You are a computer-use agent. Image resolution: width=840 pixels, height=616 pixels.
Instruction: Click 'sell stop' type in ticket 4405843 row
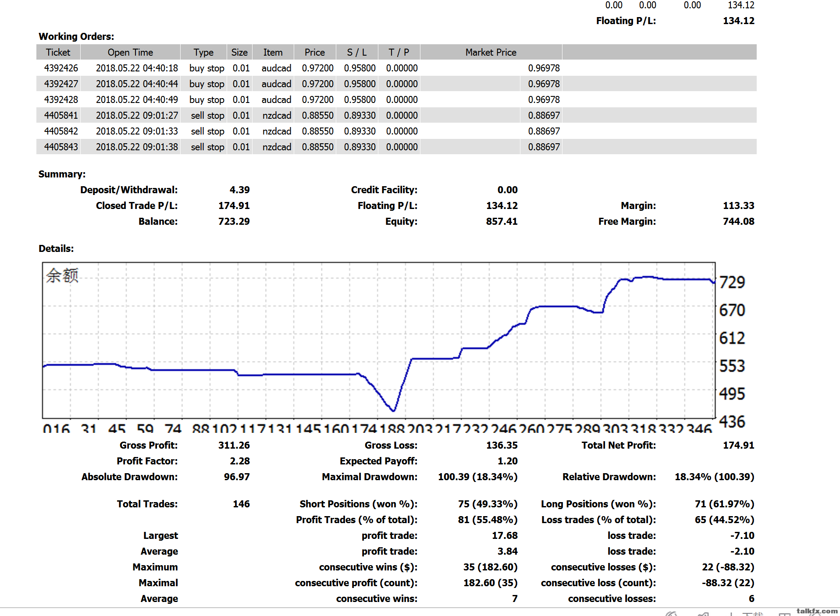click(207, 147)
